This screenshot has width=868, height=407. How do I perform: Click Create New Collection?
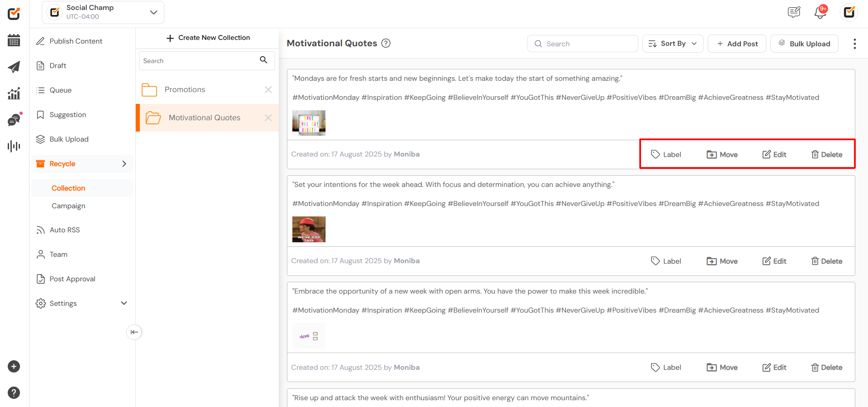[x=208, y=38]
